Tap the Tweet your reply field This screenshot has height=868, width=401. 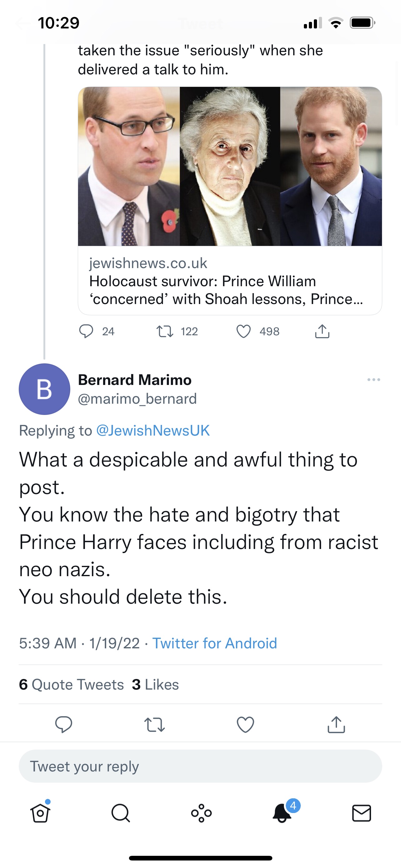tap(200, 766)
